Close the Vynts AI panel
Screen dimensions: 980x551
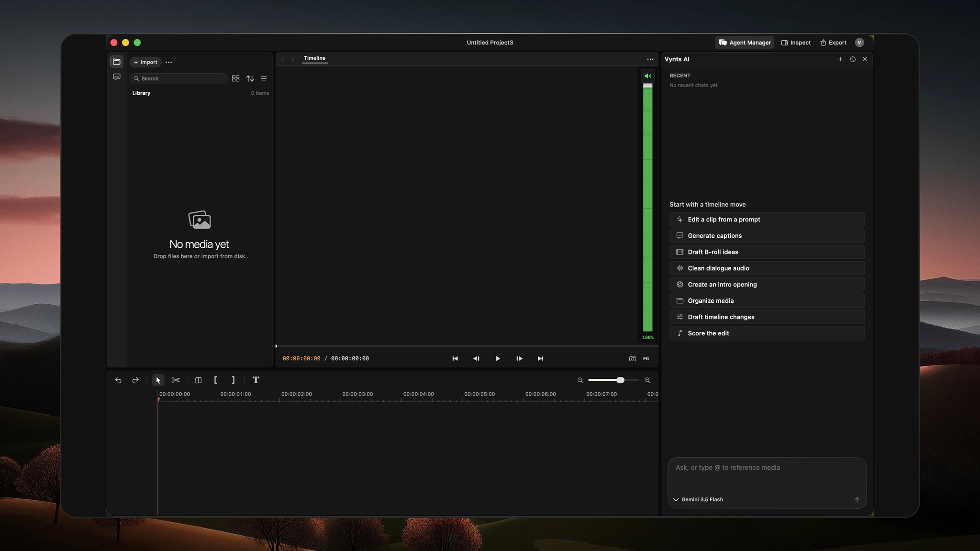[865, 59]
